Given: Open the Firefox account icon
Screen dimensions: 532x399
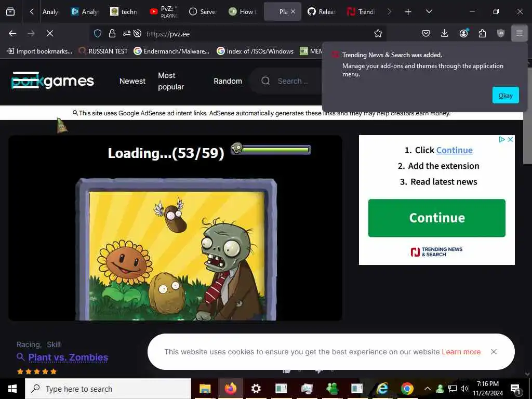Looking at the screenshot, I should point(463,33).
